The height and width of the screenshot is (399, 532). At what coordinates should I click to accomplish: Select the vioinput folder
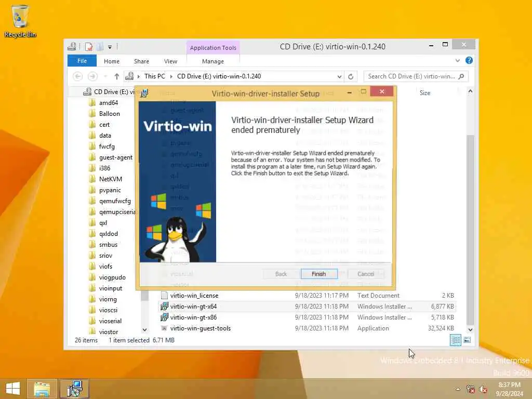tap(111, 288)
